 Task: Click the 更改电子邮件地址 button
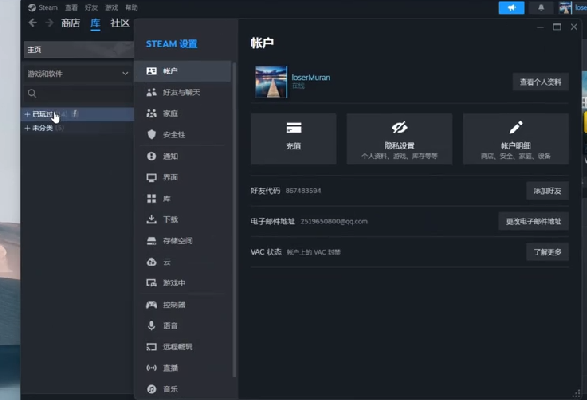pyautogui.click(x=533, y=221)
